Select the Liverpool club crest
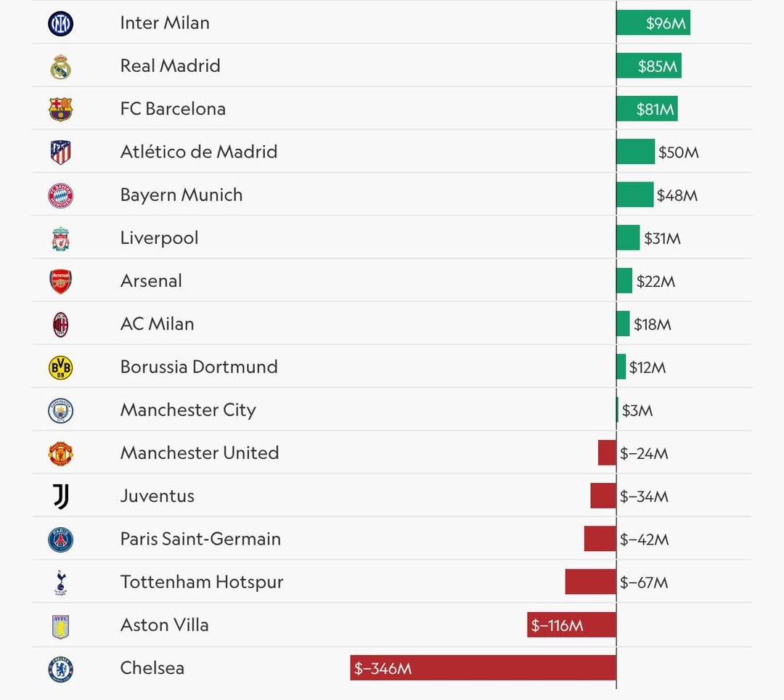This screenshot has height=700, width=784. click(x=61, y=238)
